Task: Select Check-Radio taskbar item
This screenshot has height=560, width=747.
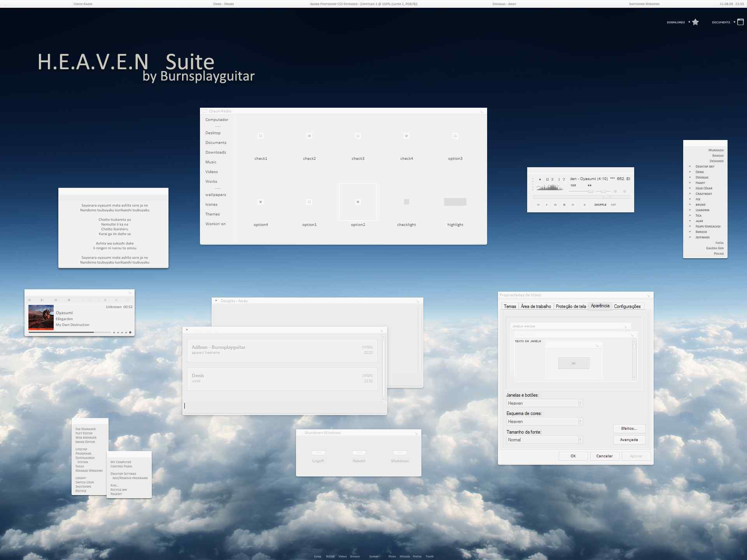Action: point(83,4)
